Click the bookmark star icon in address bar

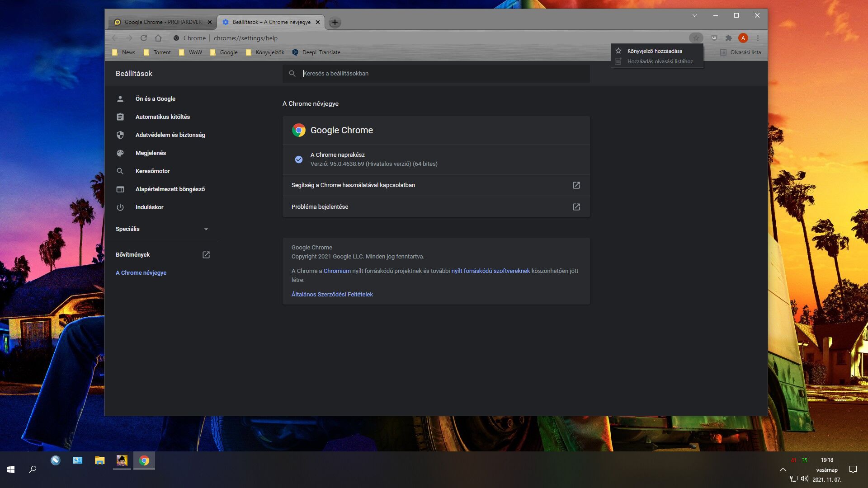pyautogui.click(x=696, y=38)
